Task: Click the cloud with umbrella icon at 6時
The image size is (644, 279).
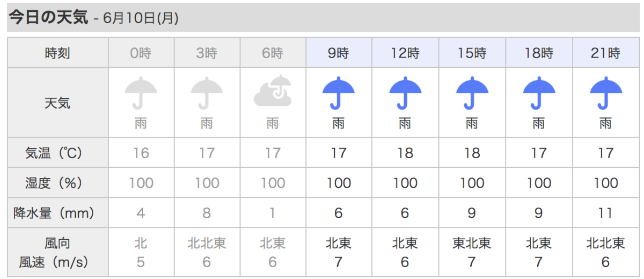Action: click(273, 91)
